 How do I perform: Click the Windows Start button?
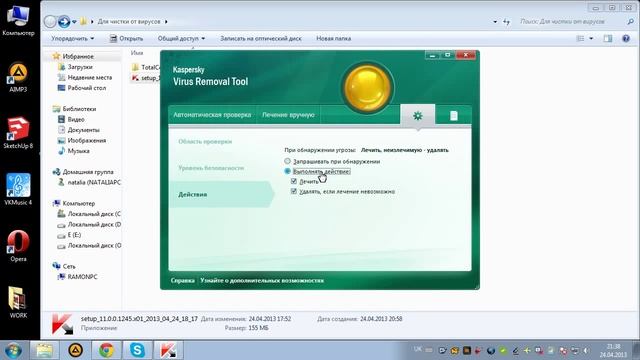tap(14, 351)
